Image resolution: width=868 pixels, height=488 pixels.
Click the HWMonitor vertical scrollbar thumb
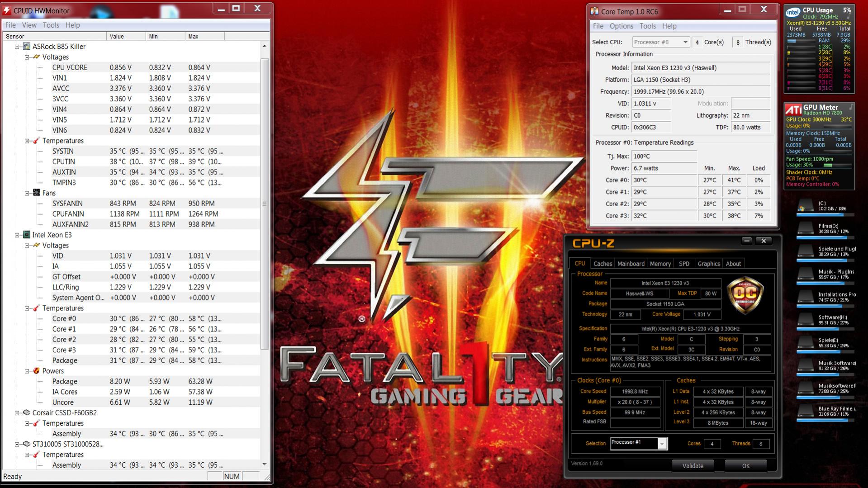[265, 204]
